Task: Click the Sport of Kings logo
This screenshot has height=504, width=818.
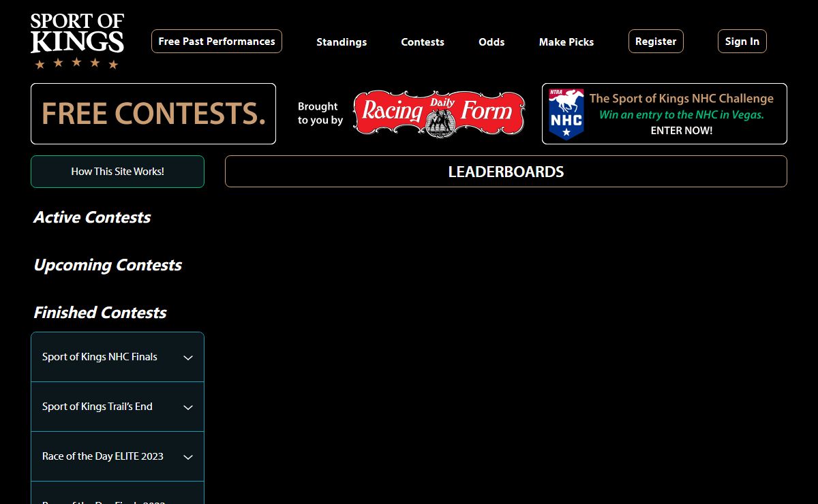Action: tap(77, 41)
